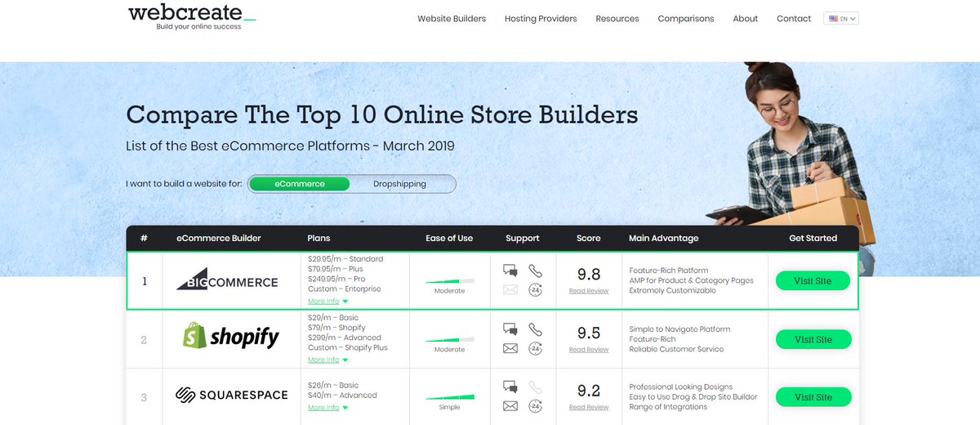Click BigCommerce Moderate ease-of-use bar
Image resolution: width=980 pixels, height=425 pixels.
click(449, 281)
